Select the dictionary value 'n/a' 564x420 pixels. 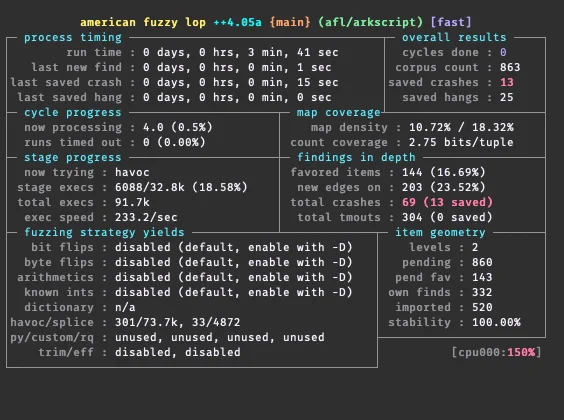pyautogui.click(x=125, y=307)
